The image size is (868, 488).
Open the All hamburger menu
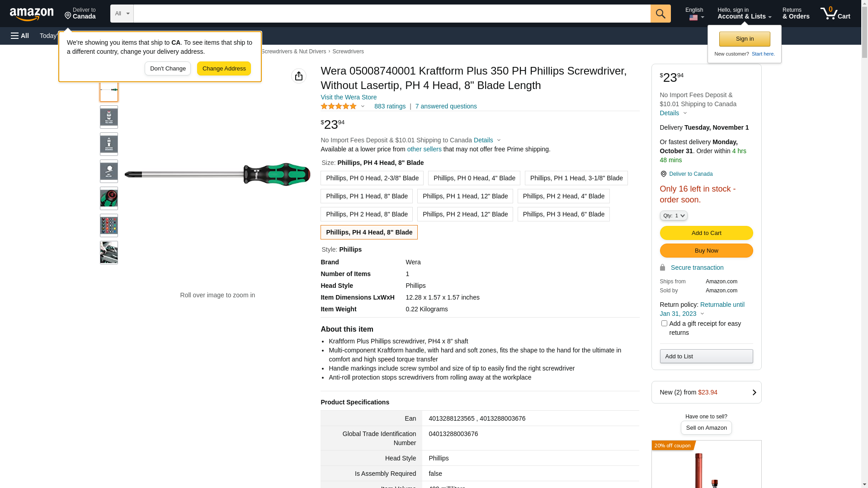point(20,36)
